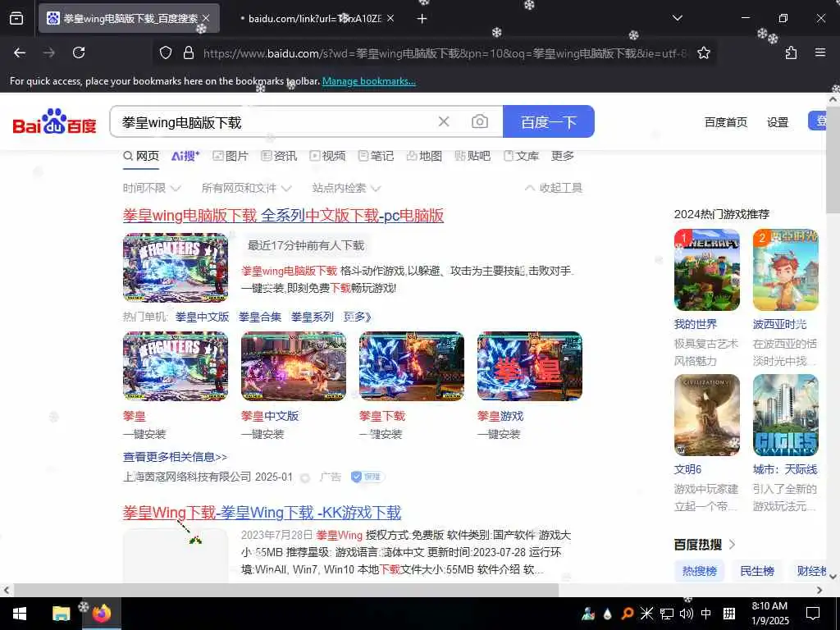
Task: Open Windows Start menu
Action: coord(20,614)
